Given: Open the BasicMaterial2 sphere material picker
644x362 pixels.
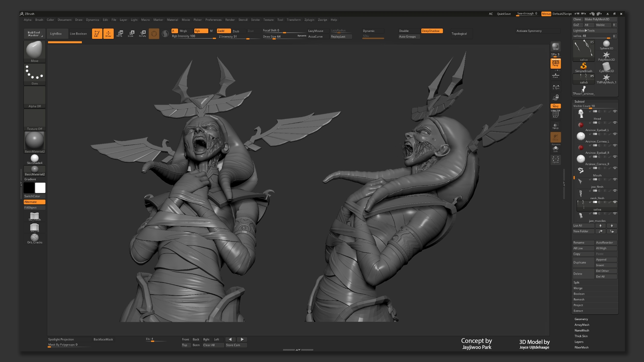Looking at the screenshot, I should 35,142.
